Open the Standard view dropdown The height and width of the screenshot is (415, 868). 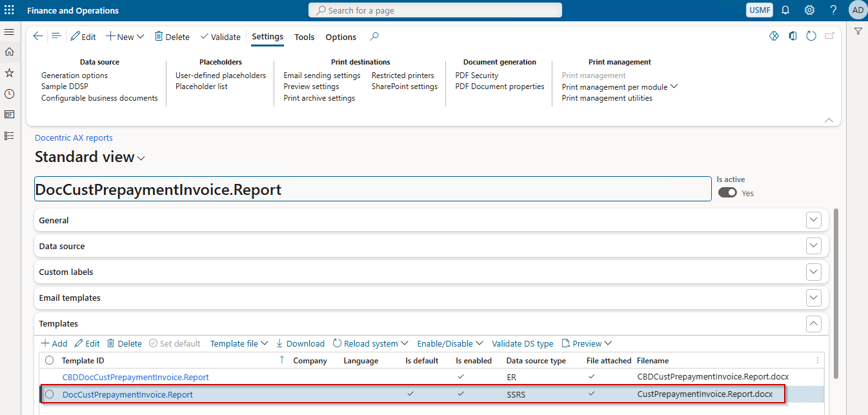click(90, 157)
